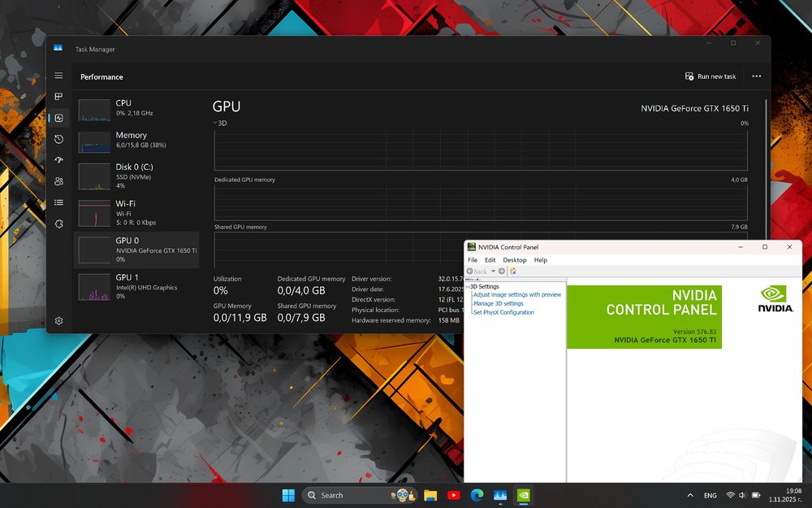Open the Wi-Fi network tray icon

click(x=730, y=496)
